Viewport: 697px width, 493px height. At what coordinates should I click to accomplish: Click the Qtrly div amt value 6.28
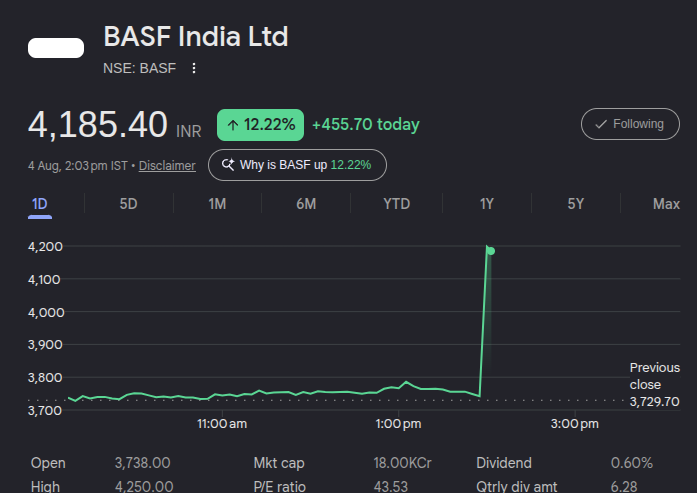click(x=624, y=486)
